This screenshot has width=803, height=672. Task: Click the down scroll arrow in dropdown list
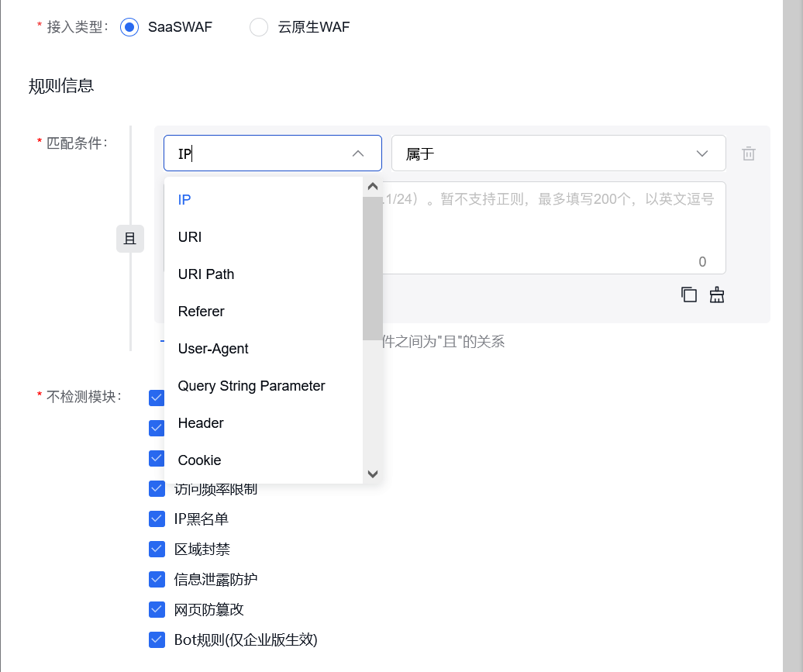[372, 474]
